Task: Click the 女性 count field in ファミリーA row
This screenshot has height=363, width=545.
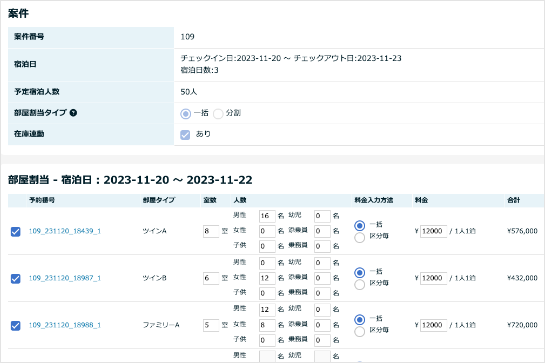Action: tap(267, 325)
